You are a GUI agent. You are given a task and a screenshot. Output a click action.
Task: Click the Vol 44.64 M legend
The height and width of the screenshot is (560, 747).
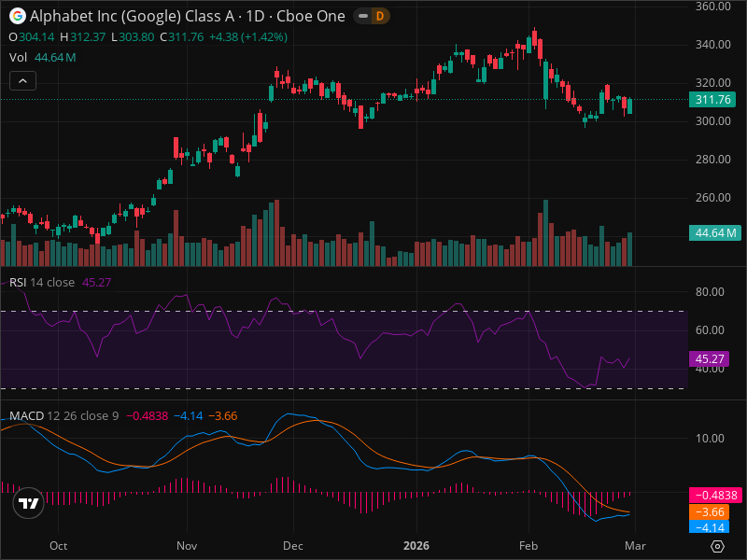[42, 58]
